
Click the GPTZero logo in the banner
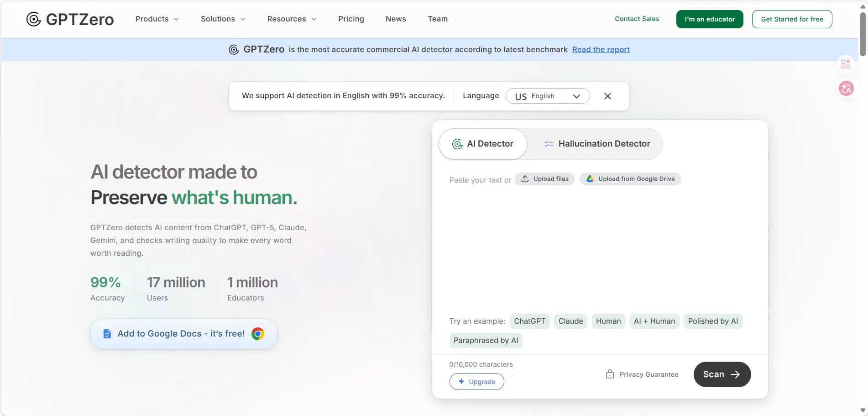click(x=256, y=49)
